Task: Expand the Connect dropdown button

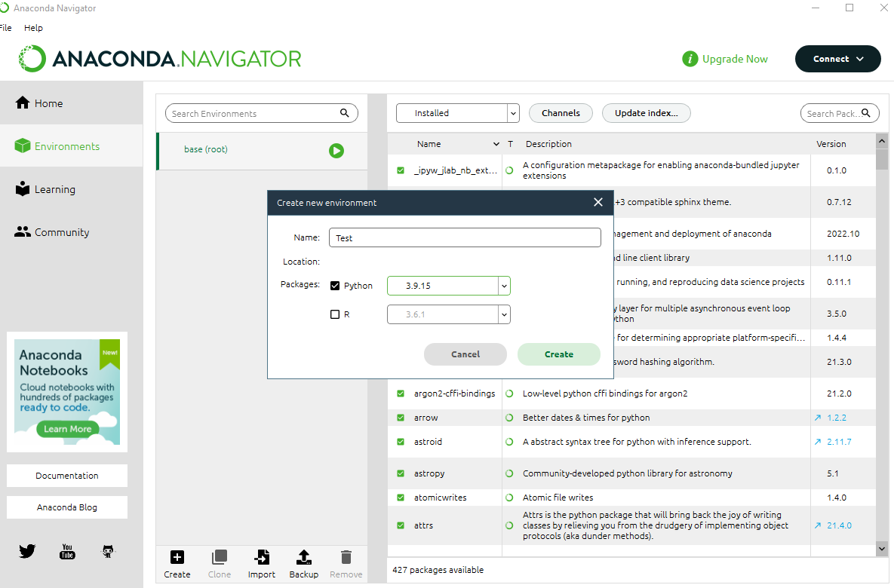Action: coord(837,59)
